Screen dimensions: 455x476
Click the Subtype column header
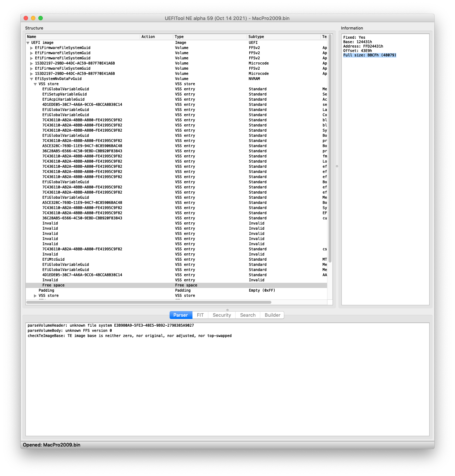click(x=284, y=37)
